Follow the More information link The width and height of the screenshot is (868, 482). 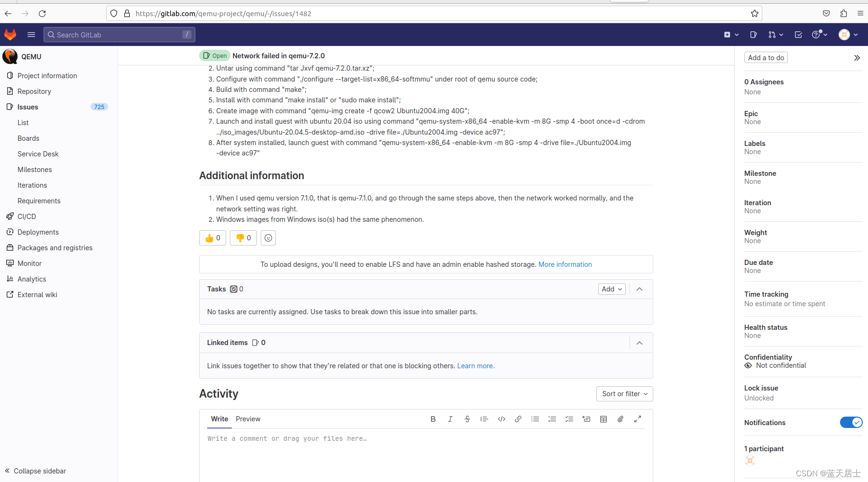click(x=565, y=264)
